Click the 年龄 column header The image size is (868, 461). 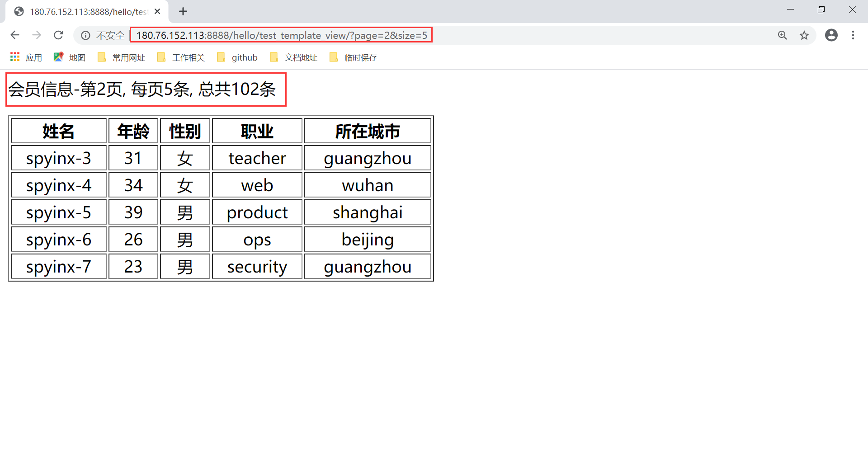tap(133, 131)
